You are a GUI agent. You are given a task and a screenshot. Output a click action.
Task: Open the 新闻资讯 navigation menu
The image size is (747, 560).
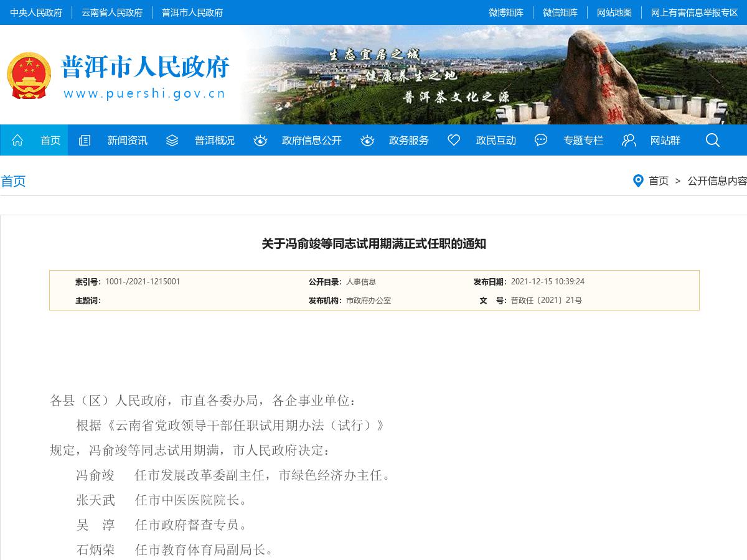coord(127,140)
